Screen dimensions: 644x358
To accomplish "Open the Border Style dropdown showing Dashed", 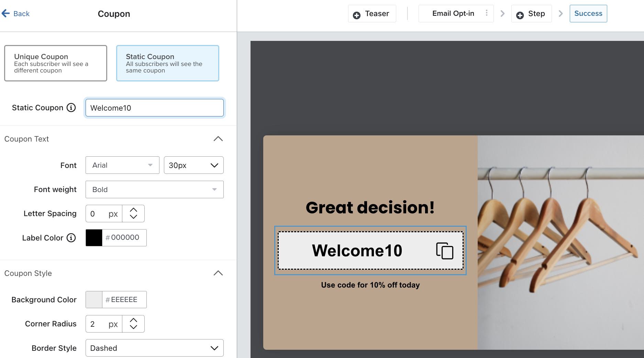I will (154, 348).
